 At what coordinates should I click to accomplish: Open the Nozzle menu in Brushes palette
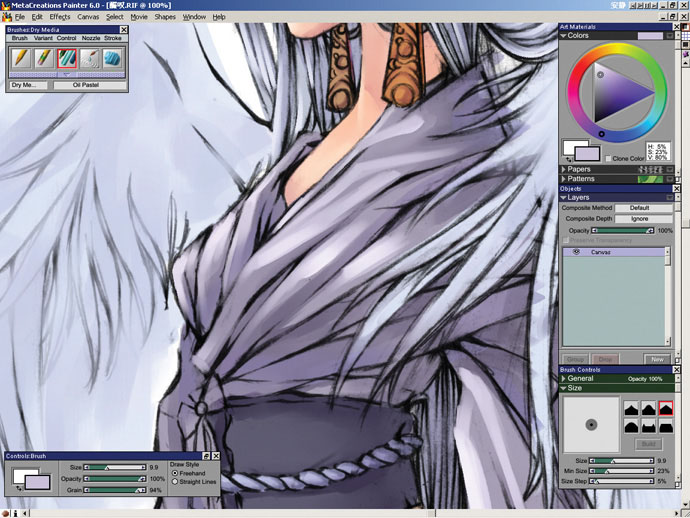(x=91, y=38)
